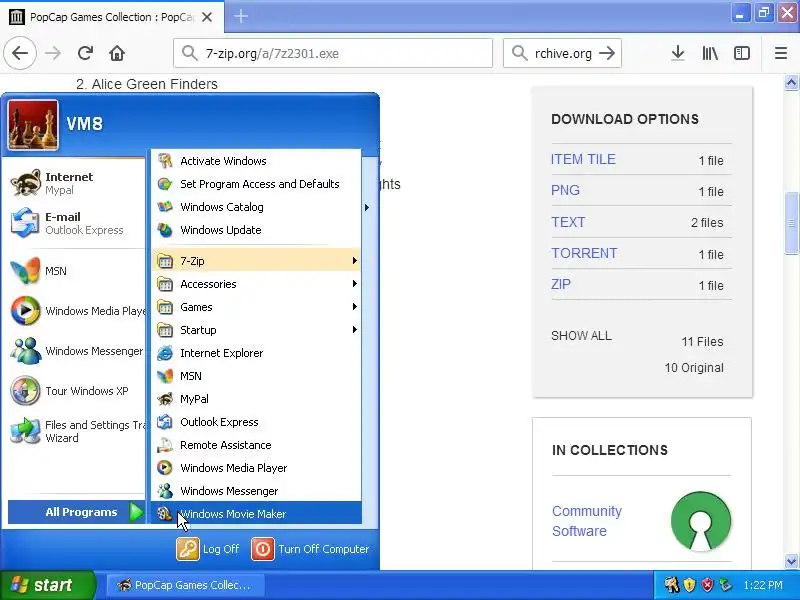Launch MyPal from the programs list
Viewport: 800px width, 600px height.
pyautogui.click(x=257, y=399)
